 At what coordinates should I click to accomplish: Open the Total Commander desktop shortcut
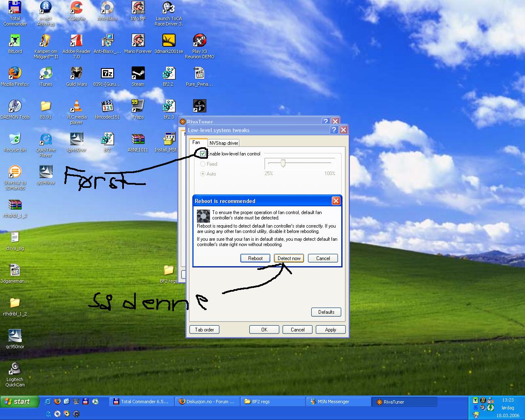(15, 13)
